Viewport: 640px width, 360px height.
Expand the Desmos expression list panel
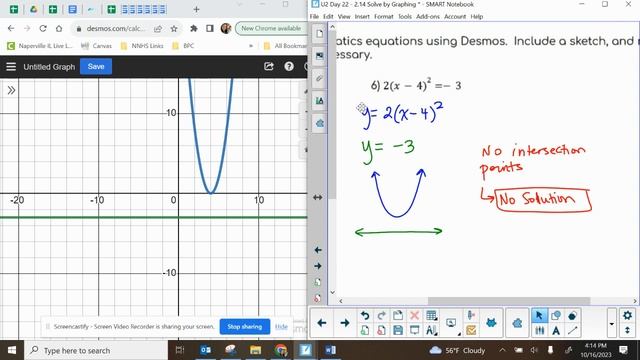click(11, 90)
